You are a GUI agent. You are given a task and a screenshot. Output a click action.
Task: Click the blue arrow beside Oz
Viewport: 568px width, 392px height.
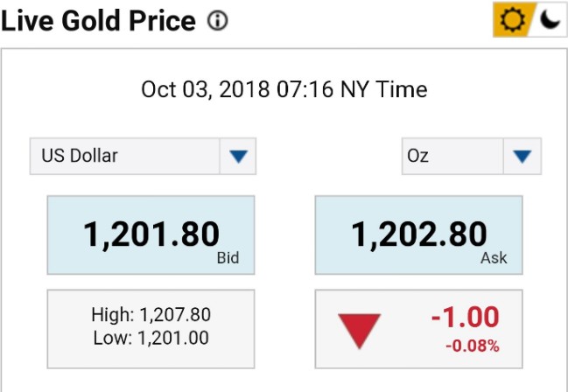(x=522, y=157)
